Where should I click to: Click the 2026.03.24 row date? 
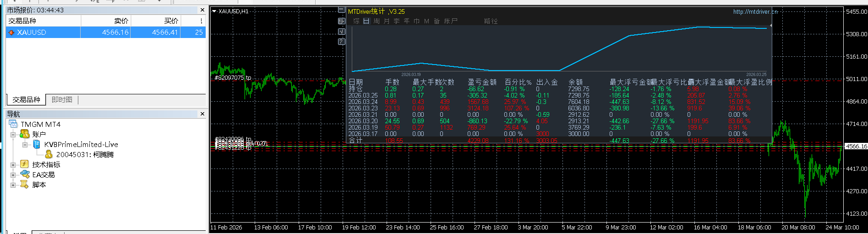[x=363, y=102]
